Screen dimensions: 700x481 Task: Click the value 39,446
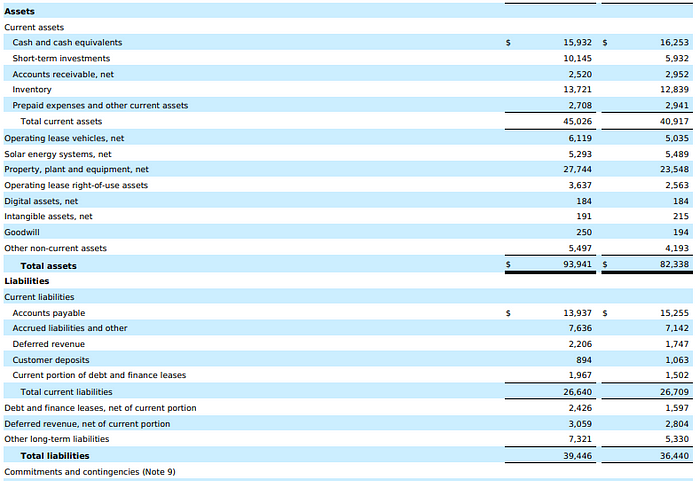(x=577, y=456)
